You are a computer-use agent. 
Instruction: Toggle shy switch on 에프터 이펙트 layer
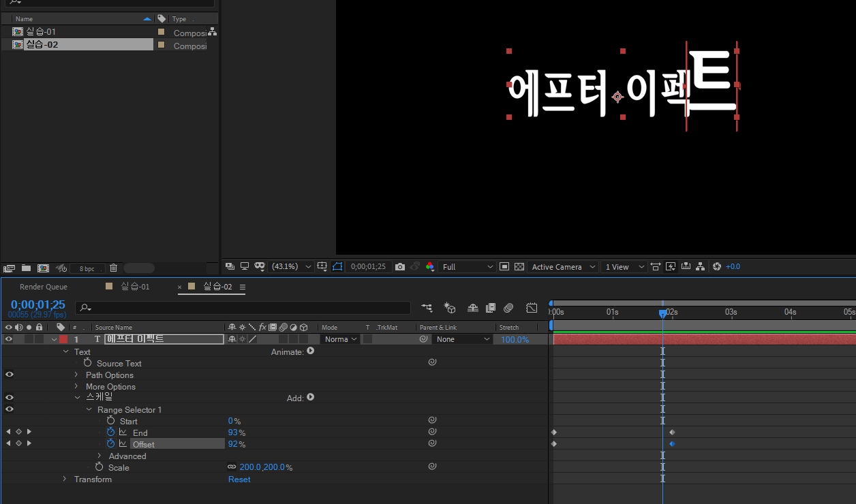pyautogui.click(x=232, y=339)
